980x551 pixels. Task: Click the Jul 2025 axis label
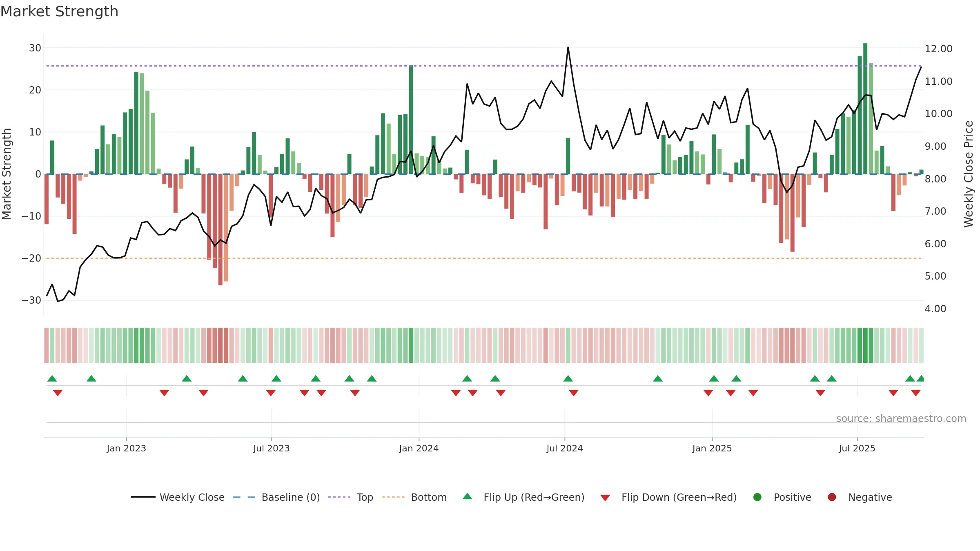[x=857, y=448]
